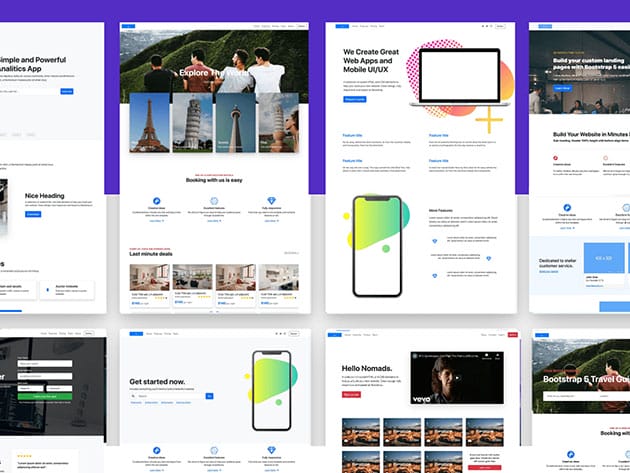Image resolution: width=630 pixels, height=473 pixels.
Task: Click the red button below Hello Nomads text
Action: 350,394
